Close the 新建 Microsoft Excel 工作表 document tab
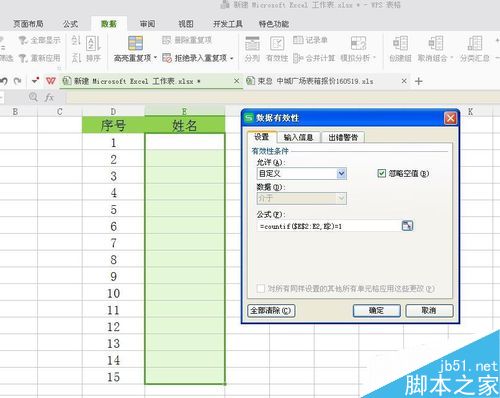This screenshot has height=398, width=500. [x=236, y=81]
